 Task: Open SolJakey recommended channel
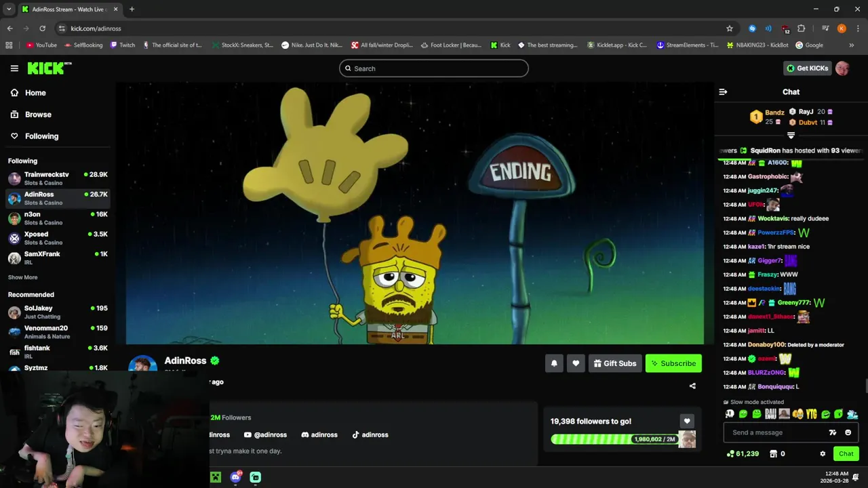pyautogui.click(x=58, y=312)
